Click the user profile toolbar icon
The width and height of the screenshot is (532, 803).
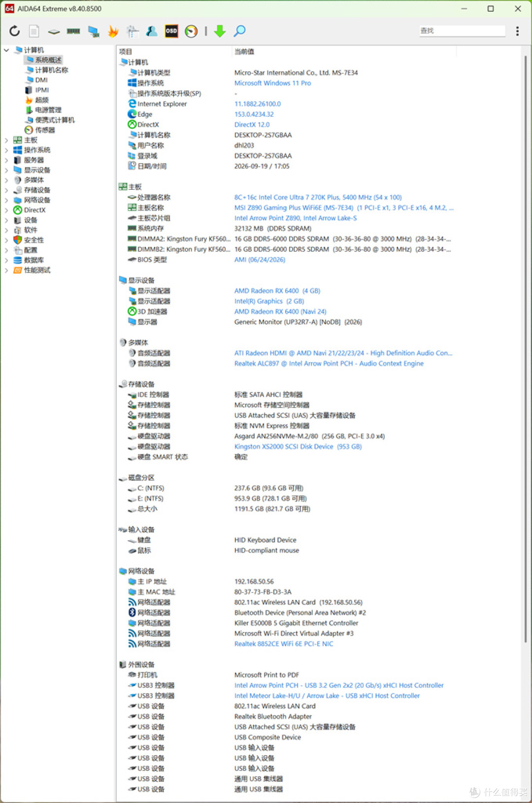coord(152,31)
